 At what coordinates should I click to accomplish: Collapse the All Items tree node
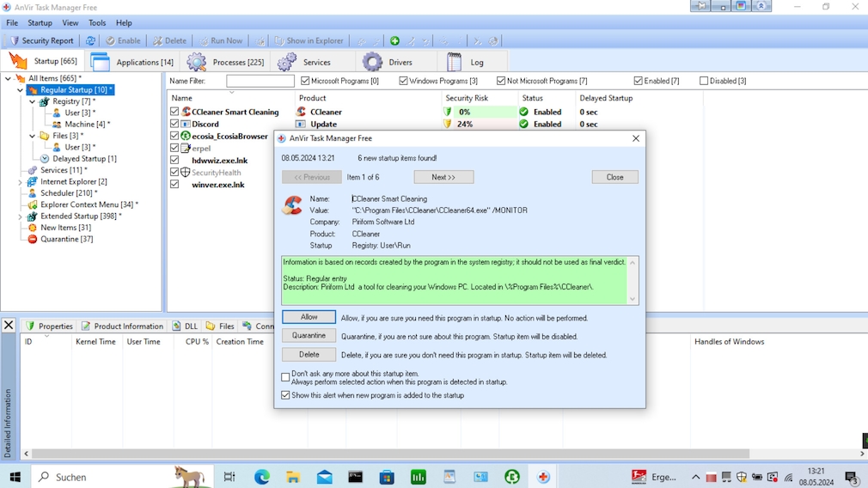point(8,78)
